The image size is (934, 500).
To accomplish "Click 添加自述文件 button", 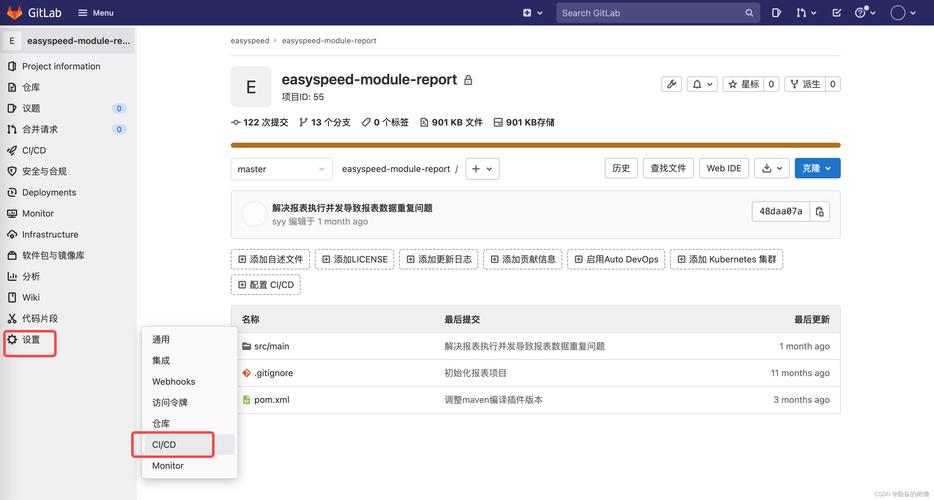I will pyautogui.click(x=270, y=259).
